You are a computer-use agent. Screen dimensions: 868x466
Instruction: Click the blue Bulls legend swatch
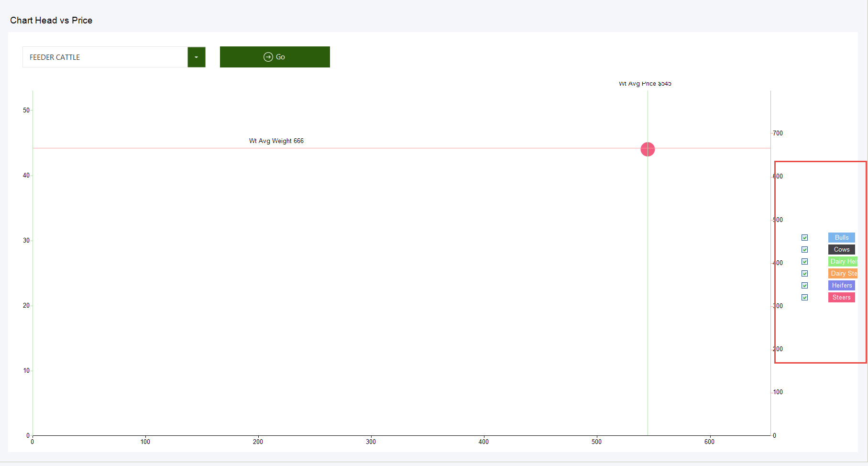tap(842, 238)
